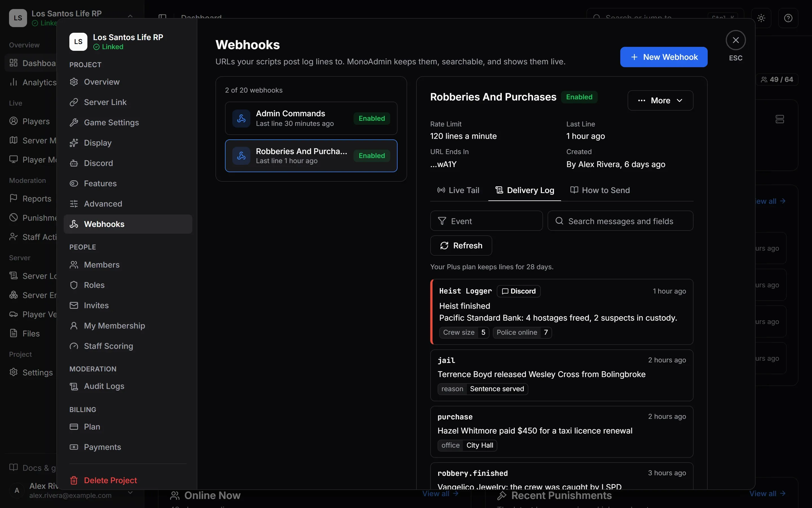Open Files in background sidebar
This screenshot has width=812, height=508.
(31, 333)
